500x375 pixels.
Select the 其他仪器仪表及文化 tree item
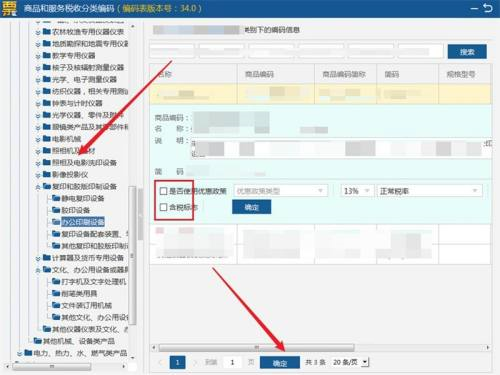pos(90,329)
